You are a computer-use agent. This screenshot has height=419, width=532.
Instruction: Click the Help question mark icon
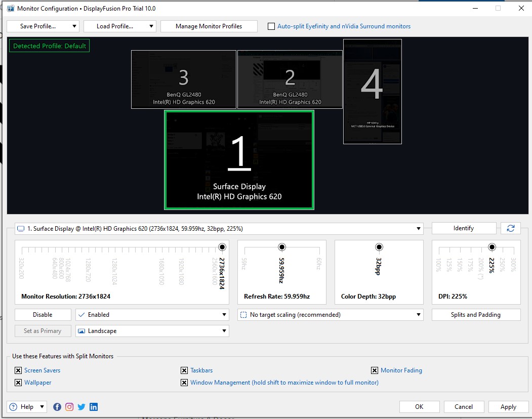13,407
